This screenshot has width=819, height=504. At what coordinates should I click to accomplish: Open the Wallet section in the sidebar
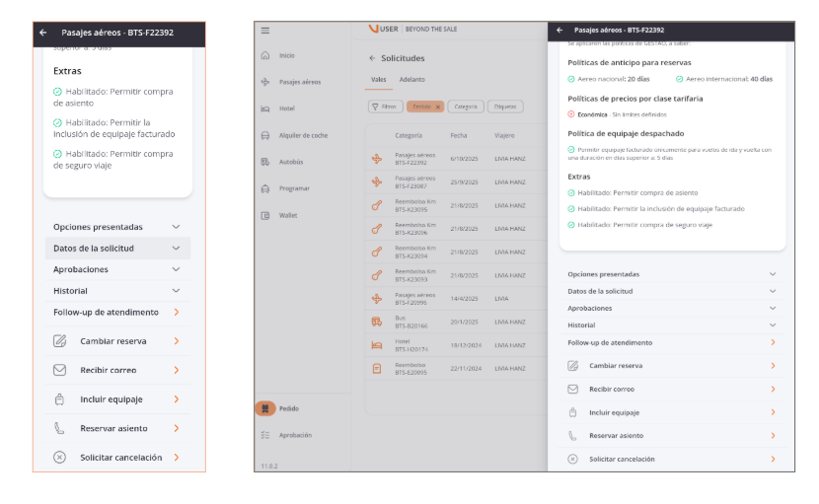(287, 215)
